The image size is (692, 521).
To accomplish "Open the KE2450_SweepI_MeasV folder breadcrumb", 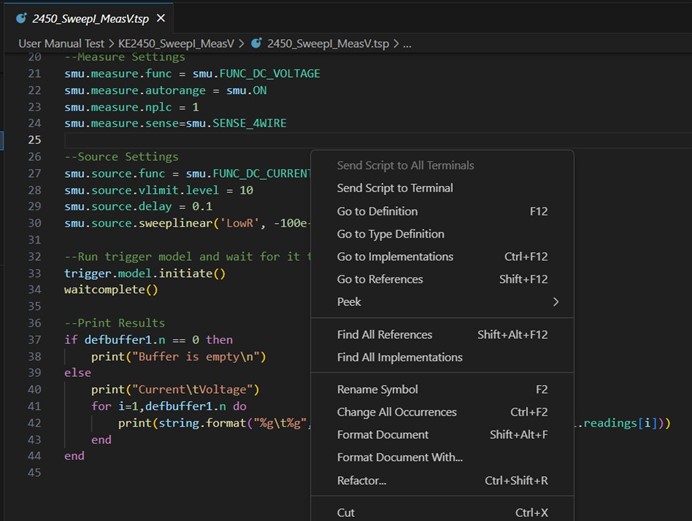I will (x=176, y=44).
